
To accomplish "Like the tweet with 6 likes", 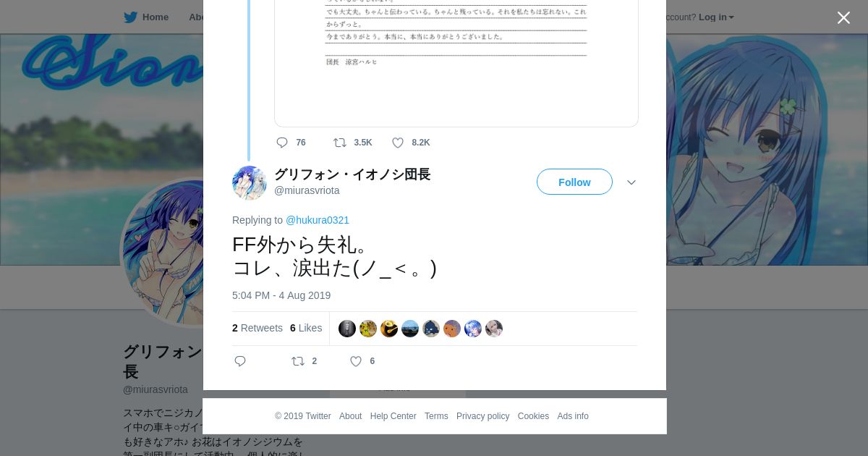I will (x=356, y=361).
